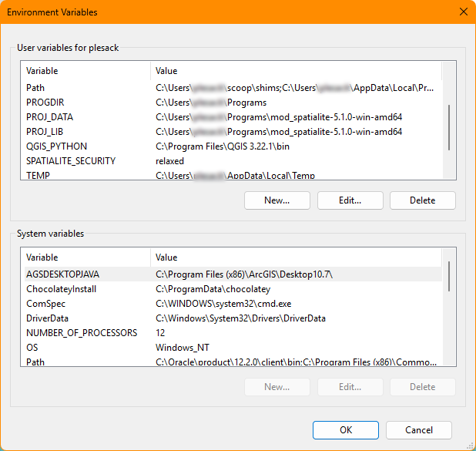Click New button under User variables
Screen dimensions: 476x451
pyautogui.click(x=277, y=200)
